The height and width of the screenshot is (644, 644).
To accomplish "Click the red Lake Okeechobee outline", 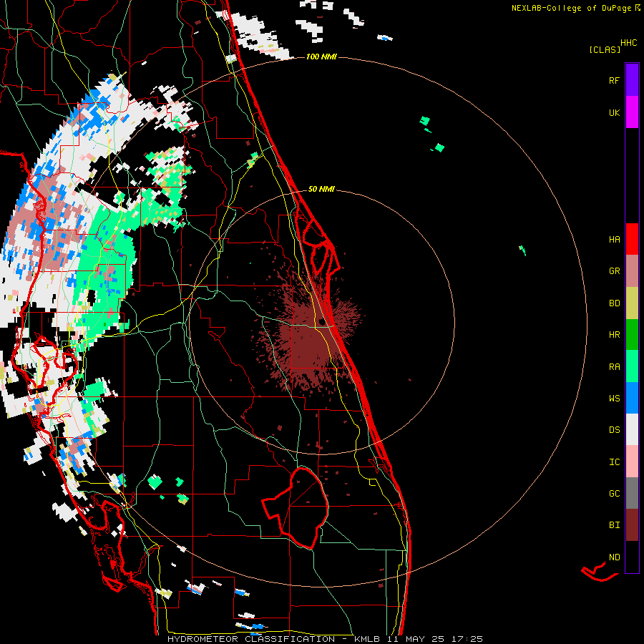I will click(296, 508).
